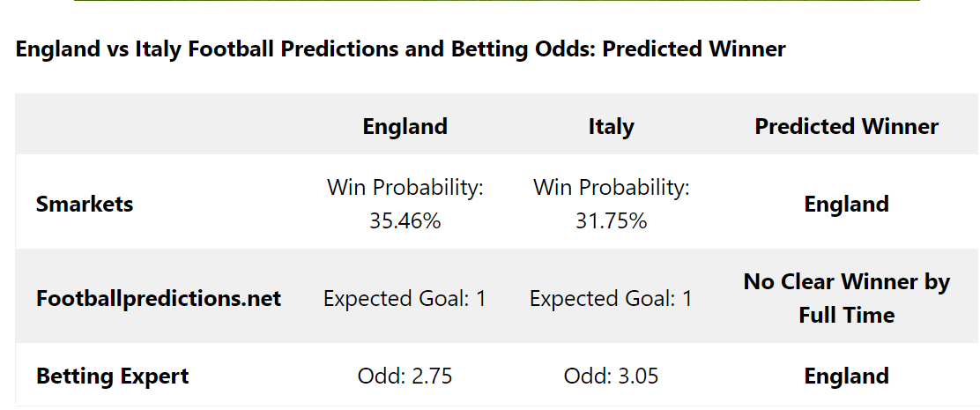Click the Odd: 2.75 cell
980x410 pixels.
[x=405, y=376]
